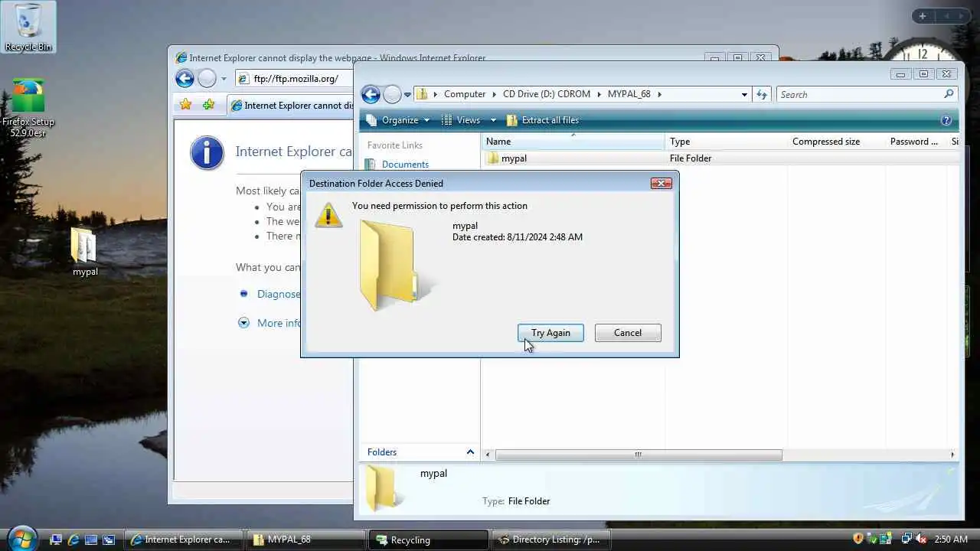Viewport: 980px width, 551px height.
Task: Switch to MYPAL_68 taskbar button
Action: (x=305, y=540)
